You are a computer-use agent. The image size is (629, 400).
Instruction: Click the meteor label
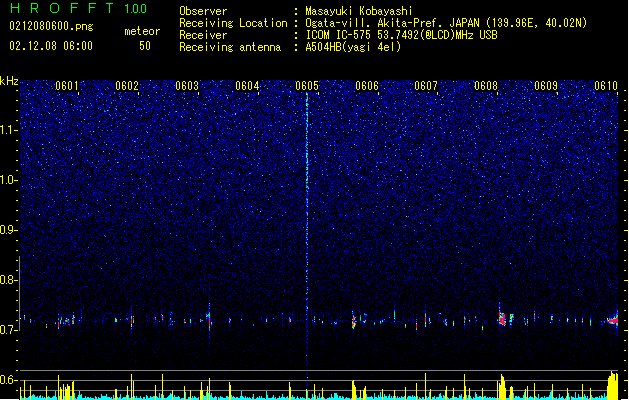click(142, 31)
